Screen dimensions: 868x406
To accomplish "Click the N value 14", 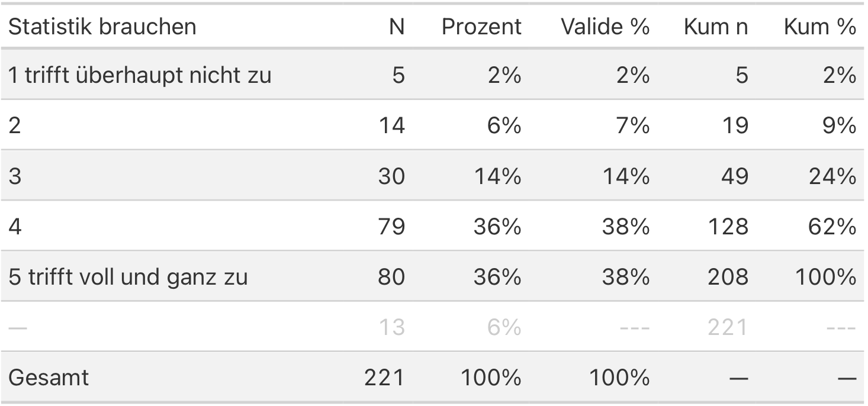I will [391, 125].
